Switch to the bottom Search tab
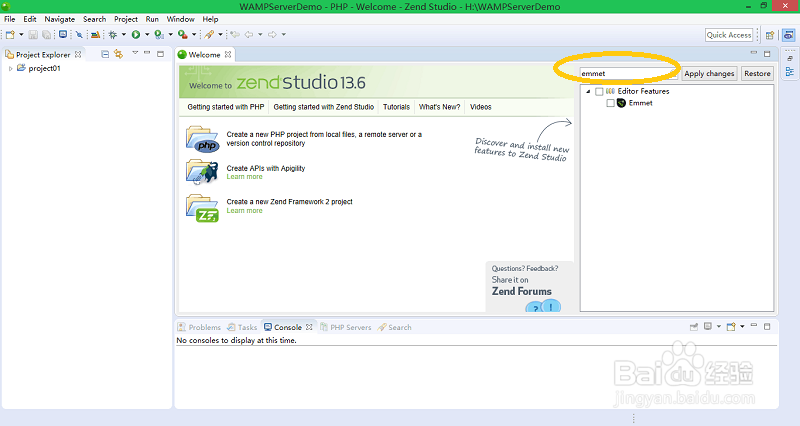This screenshot has width=800, height=426. pyautogui.click(x=394, y=327)
